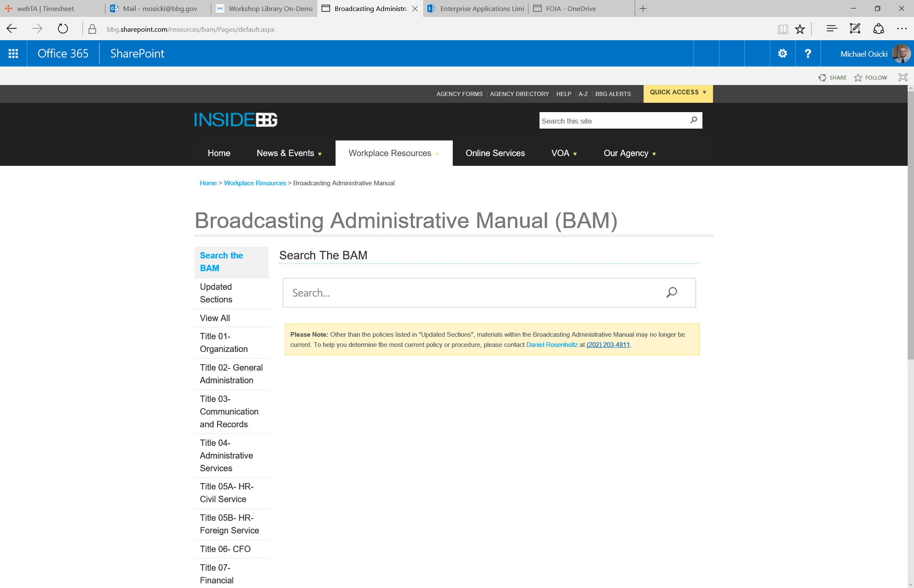
Task: Click the INSIDE BBG logo
Action: click(x=236, y=120)
